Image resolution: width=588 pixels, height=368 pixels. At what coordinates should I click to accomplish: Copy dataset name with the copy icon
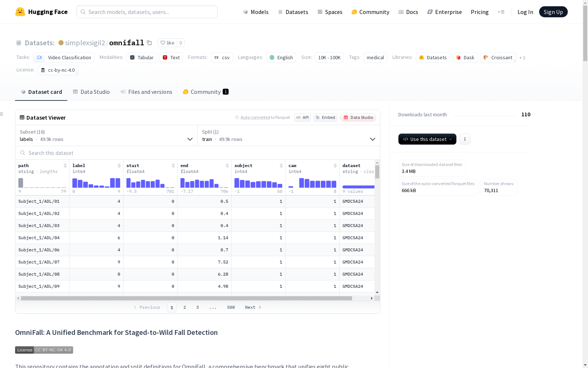point(149,43)
